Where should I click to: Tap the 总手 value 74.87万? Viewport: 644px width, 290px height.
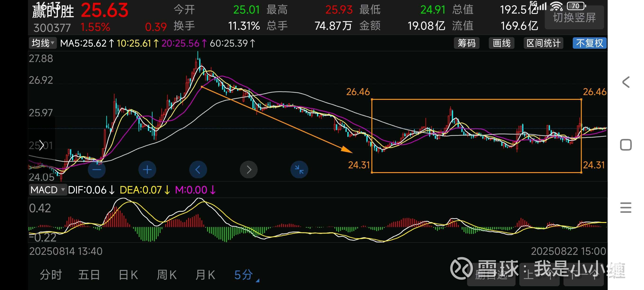[333, 26]
